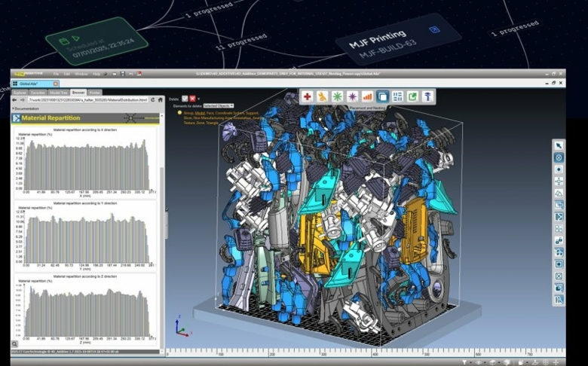588x366 pixels.
Task: Click the overlapping squares icon in right toolbar
Action: (x=559, y=288)
